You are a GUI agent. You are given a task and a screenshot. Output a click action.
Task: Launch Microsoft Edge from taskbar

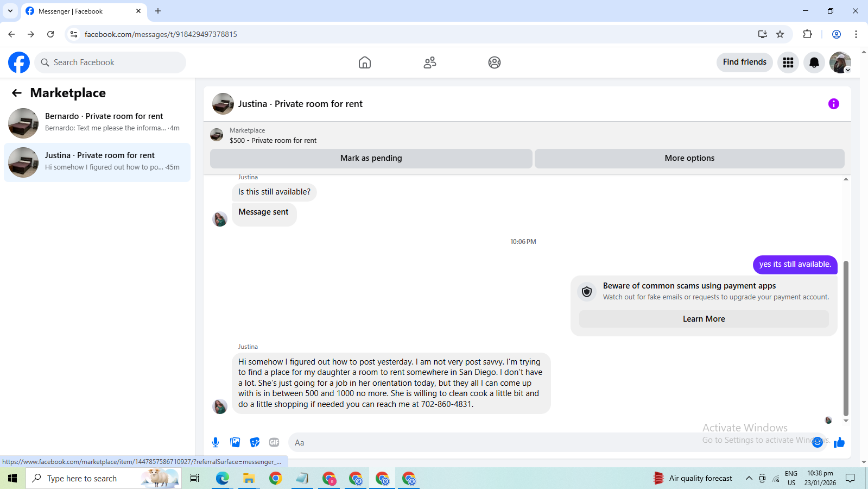tap(223, 478)
